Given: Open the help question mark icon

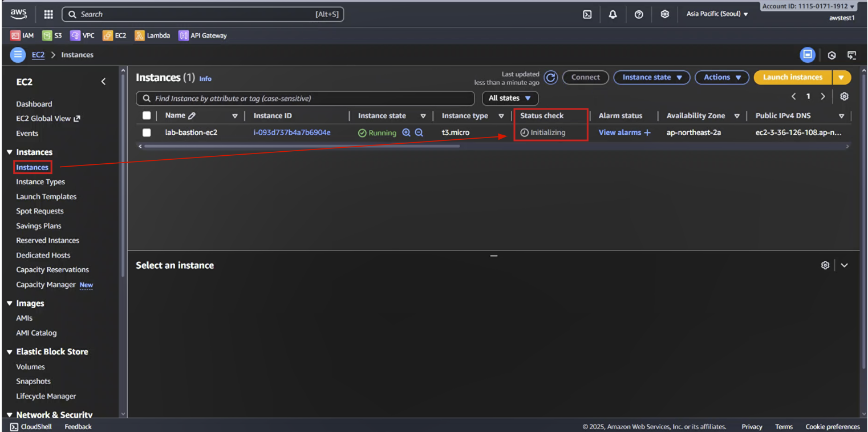Looking at the screenshot, I should (x=639, y=14).
